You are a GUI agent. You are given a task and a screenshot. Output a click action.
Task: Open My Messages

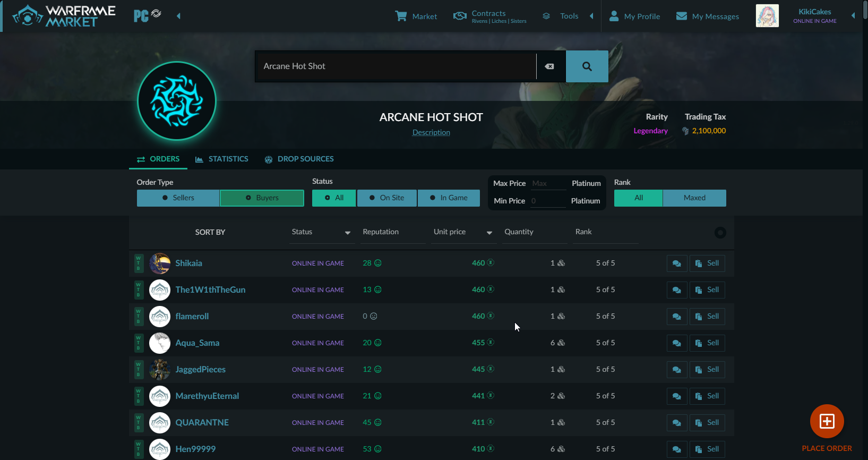coord(707,16)
